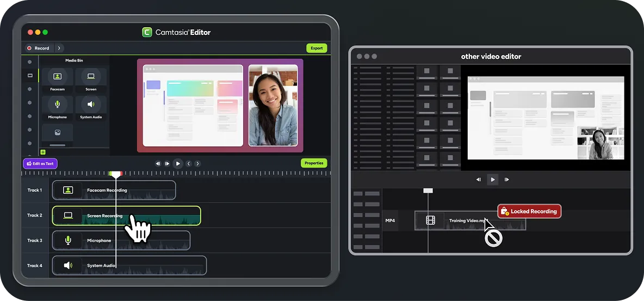Click step back control in other video editor
Screen dimensions: 644x301
coord(479,179)
